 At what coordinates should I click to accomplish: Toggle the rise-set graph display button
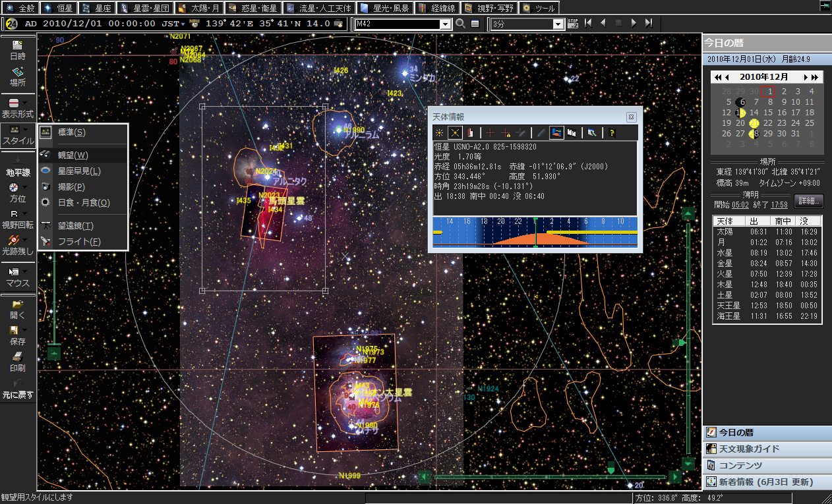pyautogui.click(x=557, y=132)
